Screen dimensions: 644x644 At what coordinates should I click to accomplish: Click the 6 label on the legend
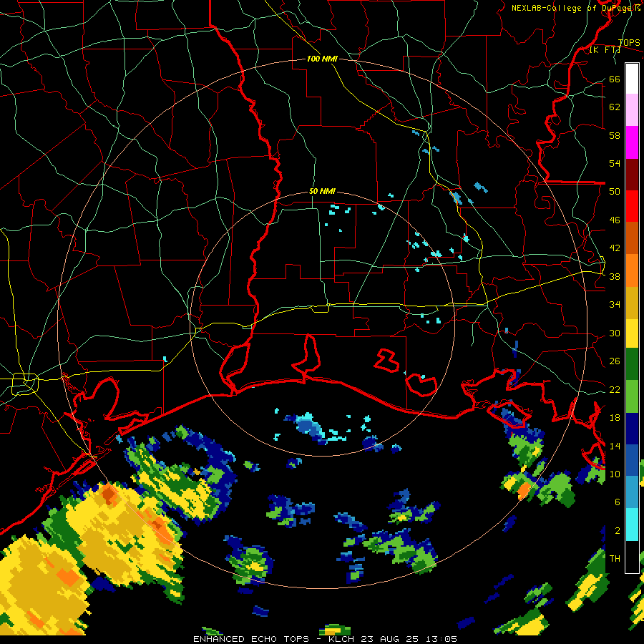pos(618,502)
